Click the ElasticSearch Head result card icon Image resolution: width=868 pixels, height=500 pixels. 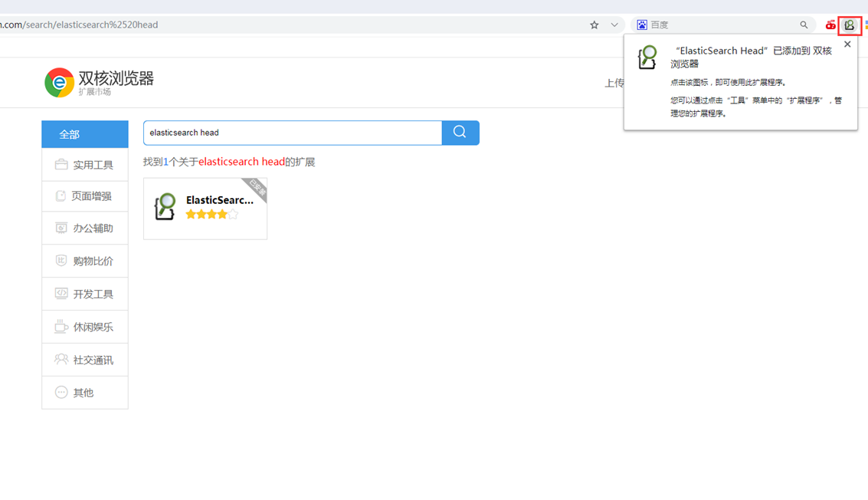click(x=165, y=206)
